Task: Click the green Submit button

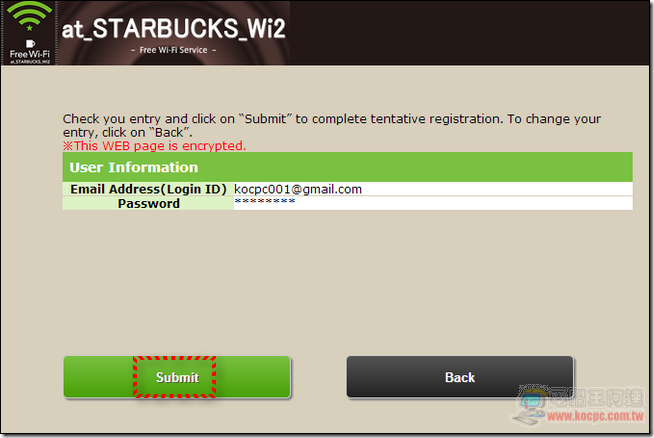Action: click(x=177, y=377)
